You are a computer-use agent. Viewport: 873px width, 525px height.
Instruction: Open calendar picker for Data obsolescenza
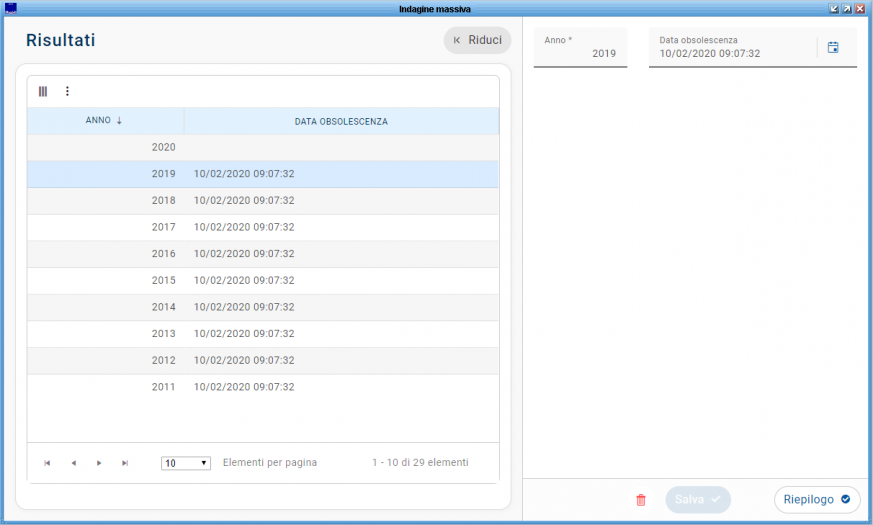833,47
